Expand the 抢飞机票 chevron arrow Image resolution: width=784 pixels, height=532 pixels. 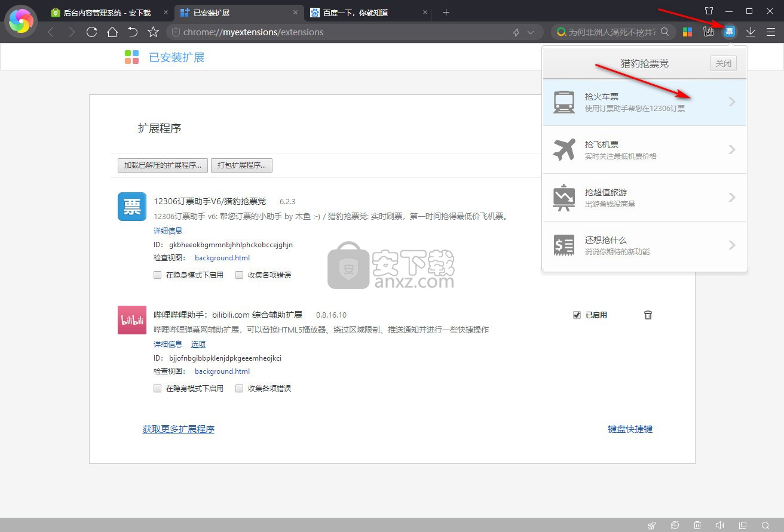click(x=732, y=150)
